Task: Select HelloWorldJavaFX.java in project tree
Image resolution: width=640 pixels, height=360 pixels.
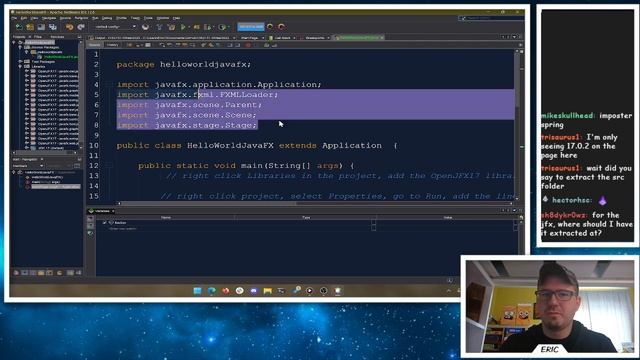Action: [60, 57]
